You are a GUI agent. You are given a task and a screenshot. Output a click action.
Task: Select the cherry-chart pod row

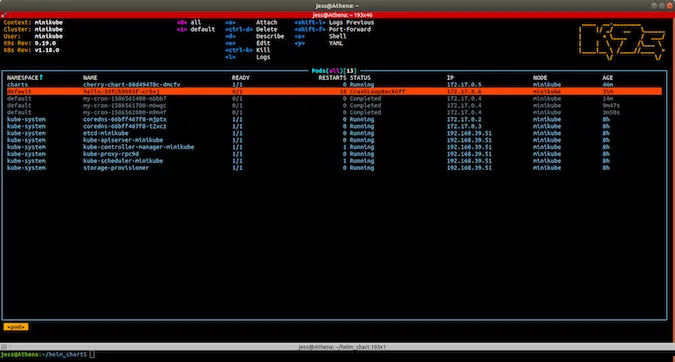click(x=334, y=84)
